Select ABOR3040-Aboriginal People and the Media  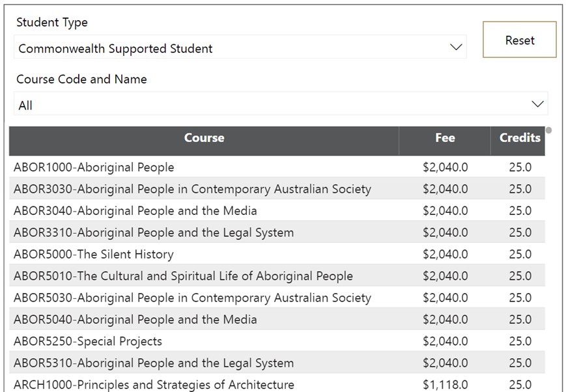point(277,210)
